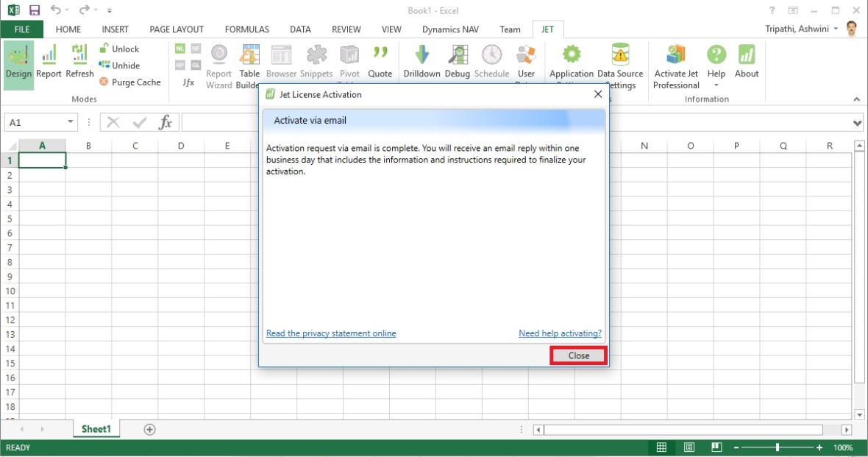Viewport: 868px width, 457px height.
Task: Click the zoom slider handle
Action: (x=778, y=447)
